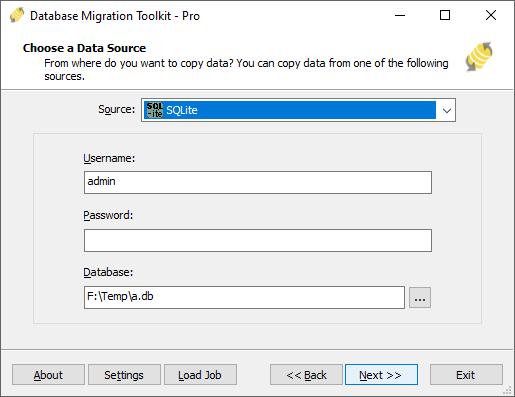Click the Database path field
The width and height of the screenshot is (515, 397).
(x=244, y=297)
